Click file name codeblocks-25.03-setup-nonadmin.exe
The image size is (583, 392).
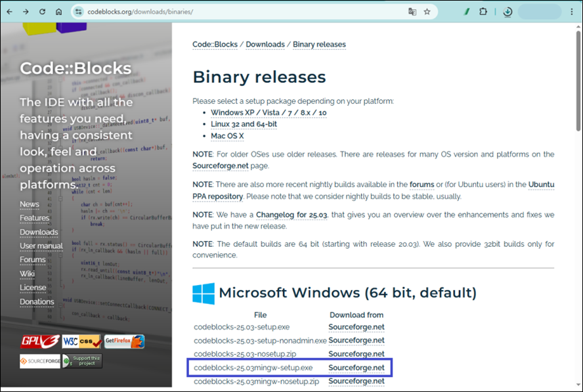pyautogui.click(x=260, y=340)
